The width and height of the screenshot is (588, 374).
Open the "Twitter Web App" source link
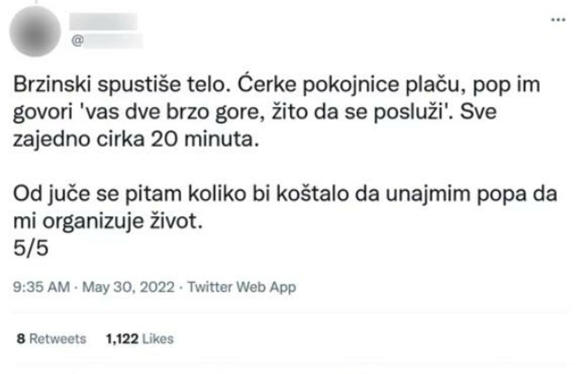240,288
